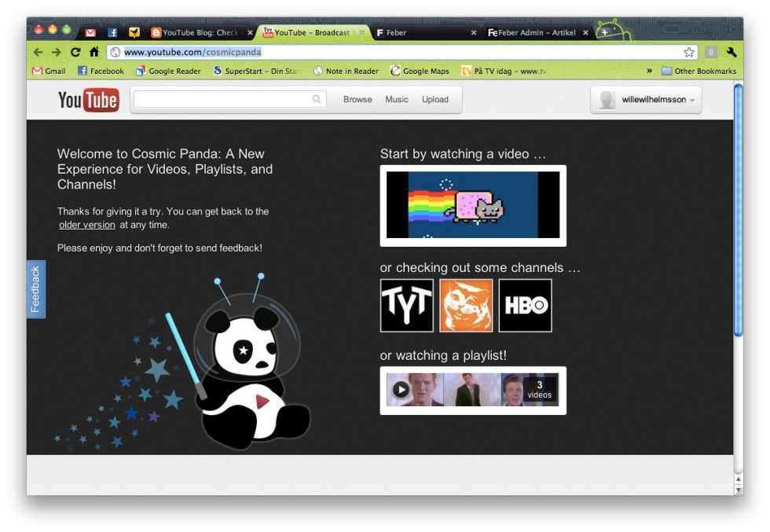This screenshot has height=532, width=770.
Task: Open Other Bookmarks folder
Action: [x=698, y=72]
